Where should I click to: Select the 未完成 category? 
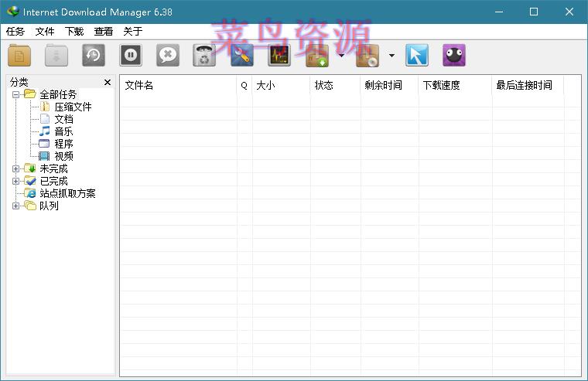coord(53,169)
